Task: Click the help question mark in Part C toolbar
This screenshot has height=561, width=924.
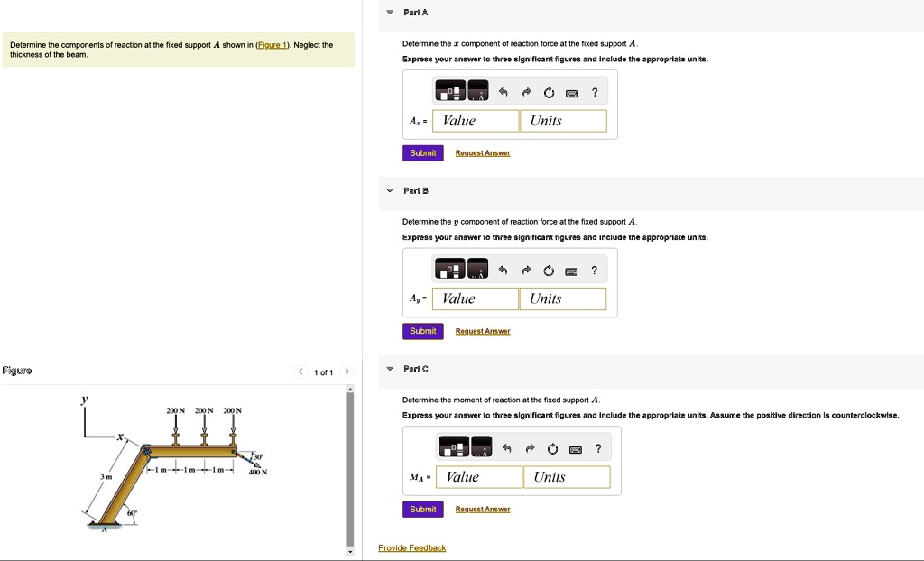Action: point(596,446)
